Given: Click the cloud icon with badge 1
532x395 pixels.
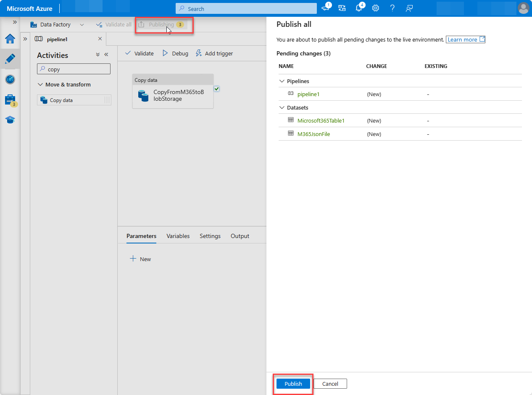Looking at the screenshot, I should [x=325, y=8].
